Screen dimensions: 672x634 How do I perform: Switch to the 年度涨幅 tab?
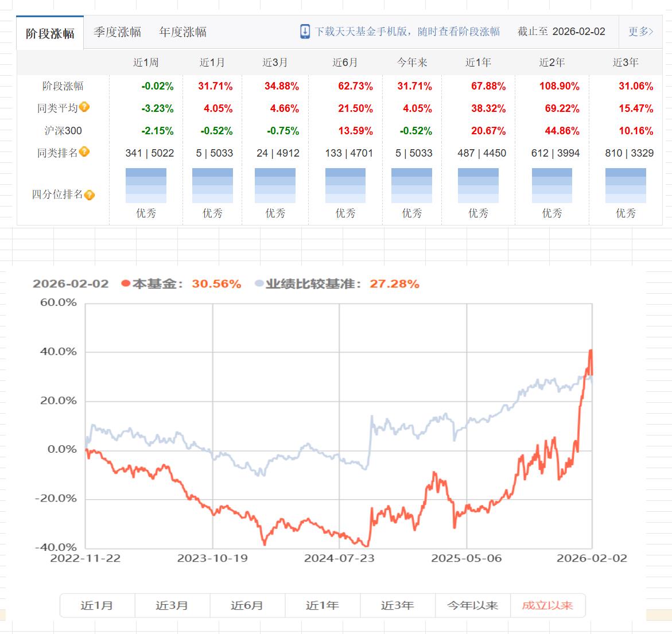coord(182,32)
